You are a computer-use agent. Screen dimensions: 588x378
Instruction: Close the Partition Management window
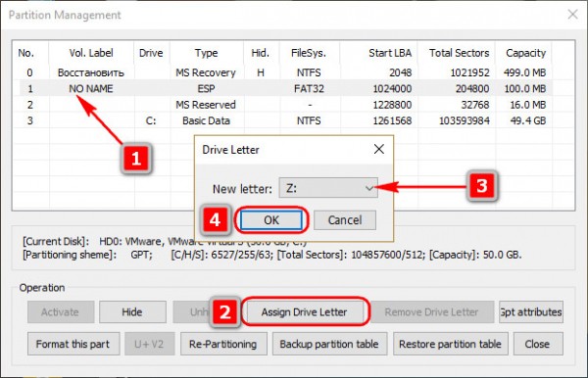[x=572, y=15]
